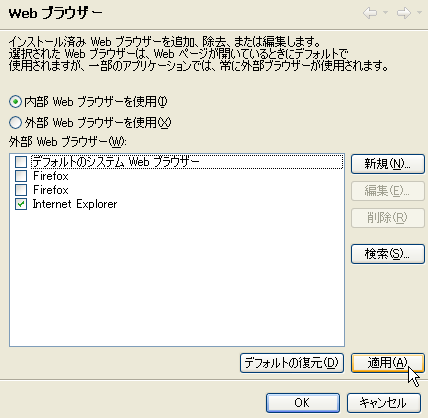Screen dimensions: 428x418
Task: Click the forward navigation arrow icon
Action: pos(404,13)
